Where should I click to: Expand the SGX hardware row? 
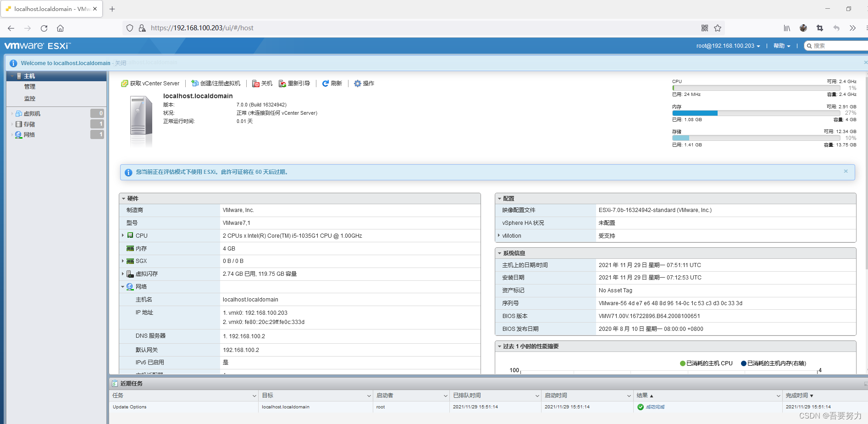(123, 261)
